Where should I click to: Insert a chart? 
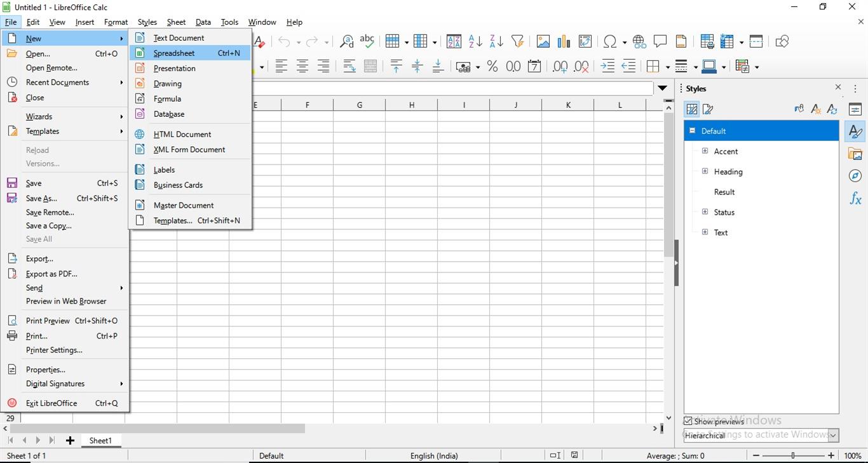[x=564, y=41]
